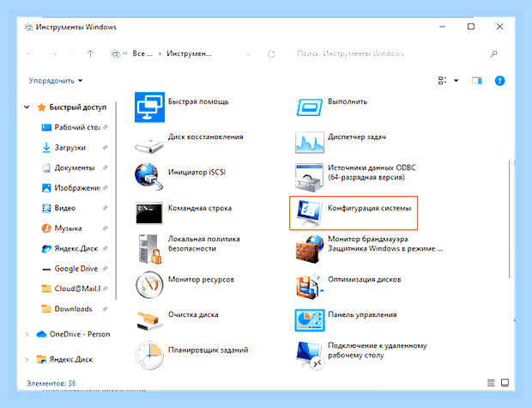This screenshot has width=532, height=408.
Task: Select the Firewall Monitor (Монитор брандмауэра) icon
Action: click(309, 249)
